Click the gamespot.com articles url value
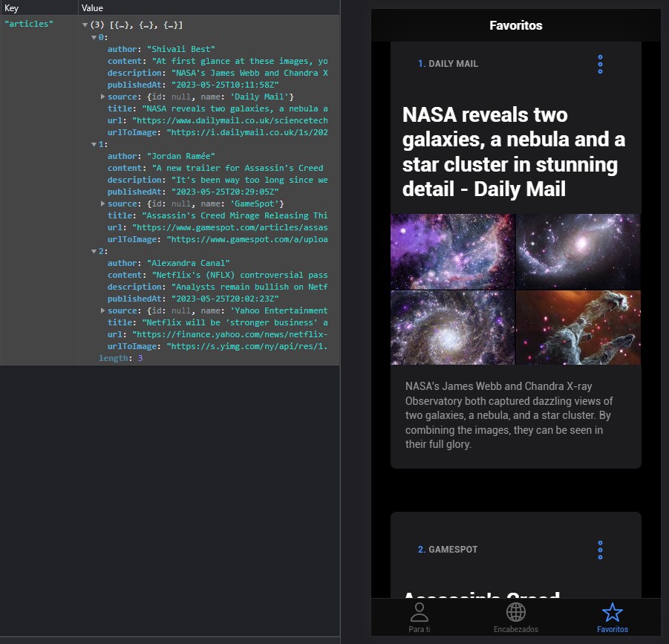 pos(230,227)
